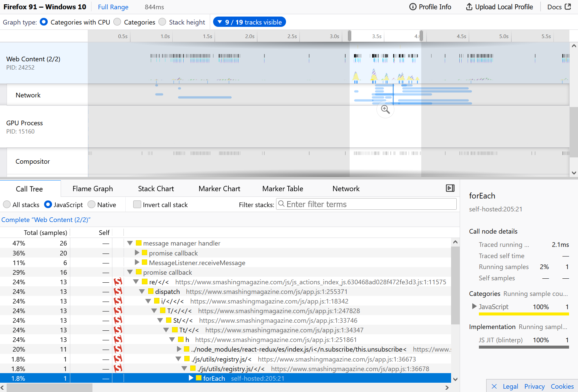This screenshot has width=578, height=392.
Task: Open Docs via the external link icon
Action: tap(569, 6)
